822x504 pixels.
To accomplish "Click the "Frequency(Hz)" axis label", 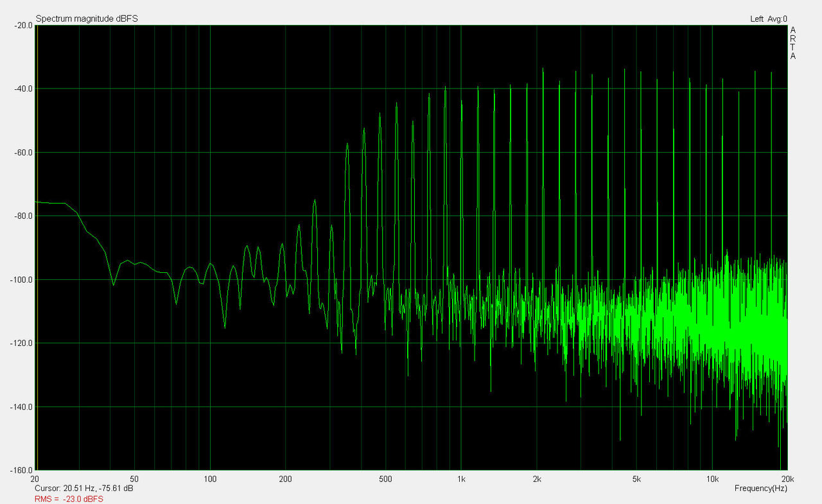I will click(760, 489).
